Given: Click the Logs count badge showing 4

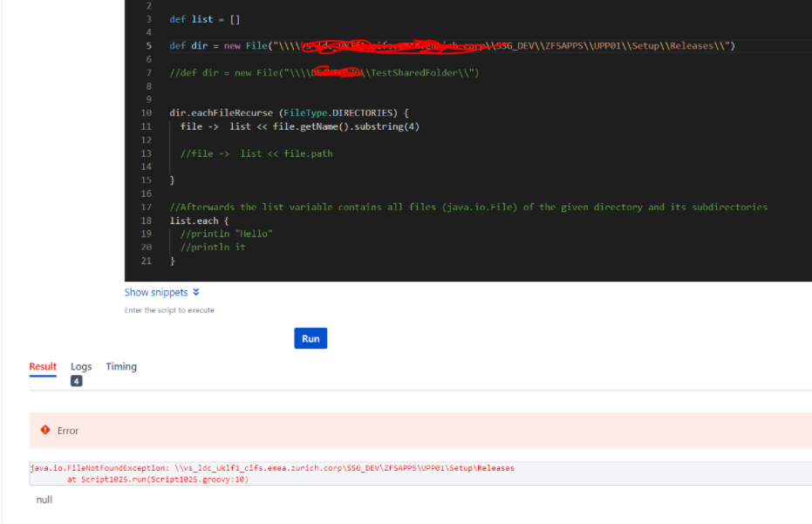Looking at the screenshot, I should coord(76,381).
